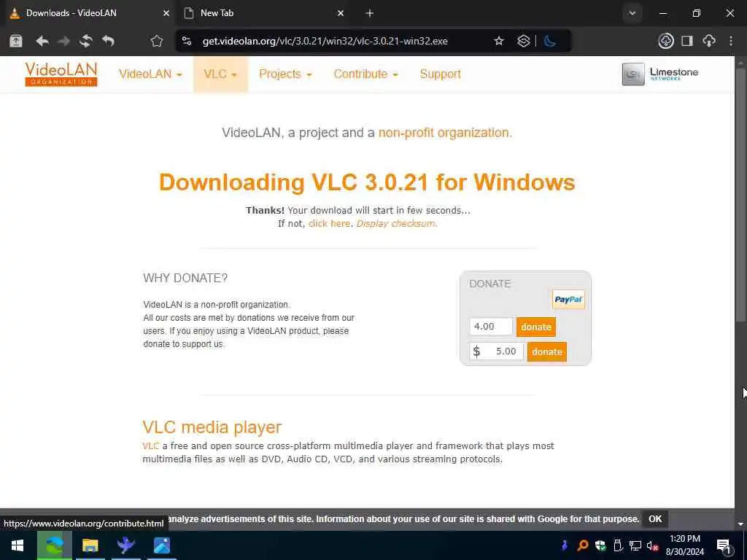Toggle the dark mode moon icon
The image size is (747, 560).
550,41
